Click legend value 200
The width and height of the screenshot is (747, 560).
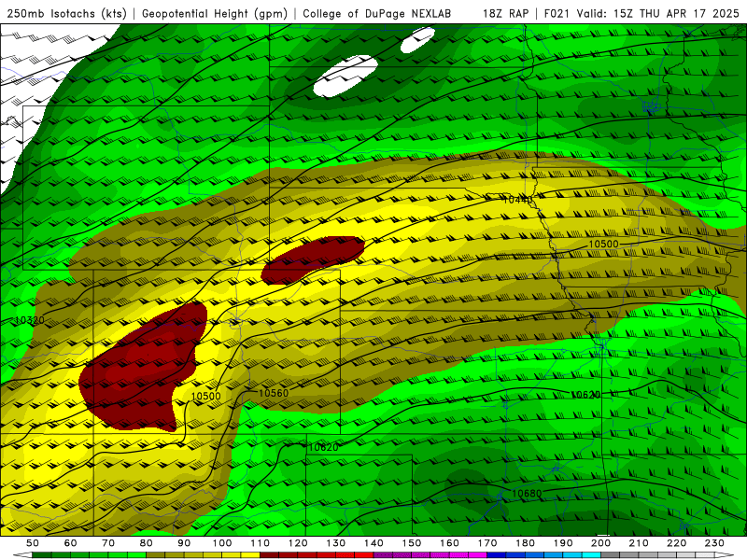pos(600,543)
